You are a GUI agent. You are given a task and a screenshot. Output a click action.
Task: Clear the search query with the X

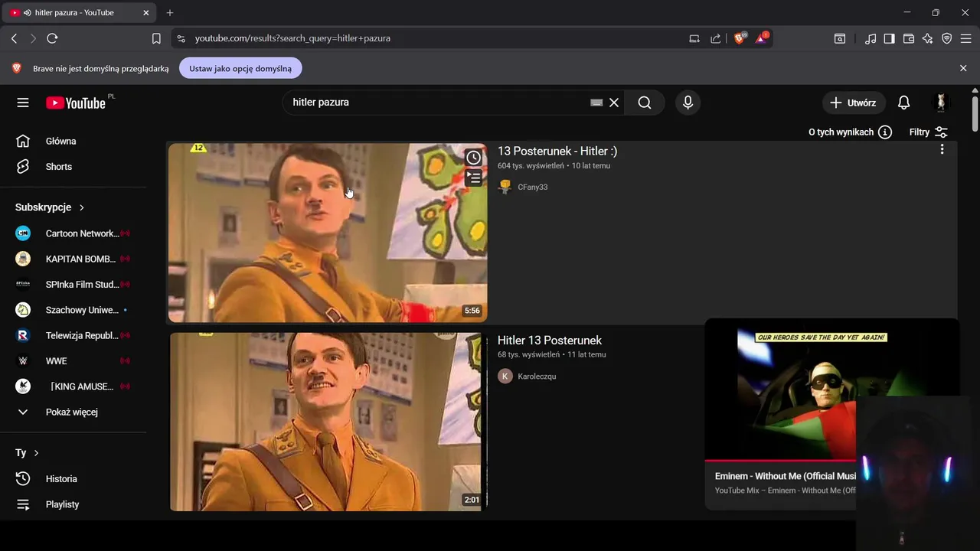pyautogui.click(x=614, y=103)
